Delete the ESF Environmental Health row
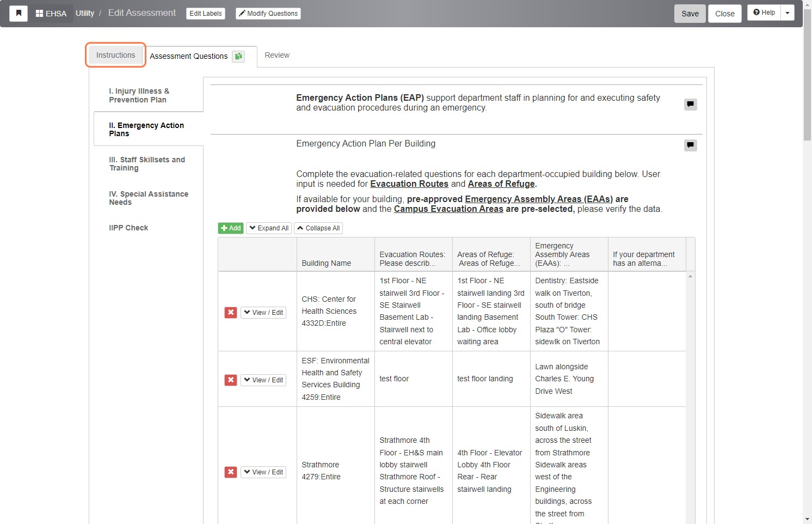 pyautogui.click(x=231, y=380)
